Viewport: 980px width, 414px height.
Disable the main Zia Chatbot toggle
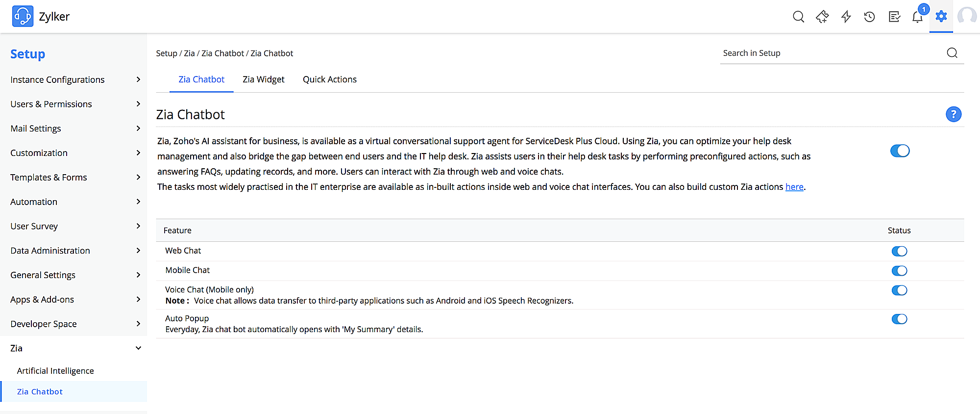click(x=900, y=151)
